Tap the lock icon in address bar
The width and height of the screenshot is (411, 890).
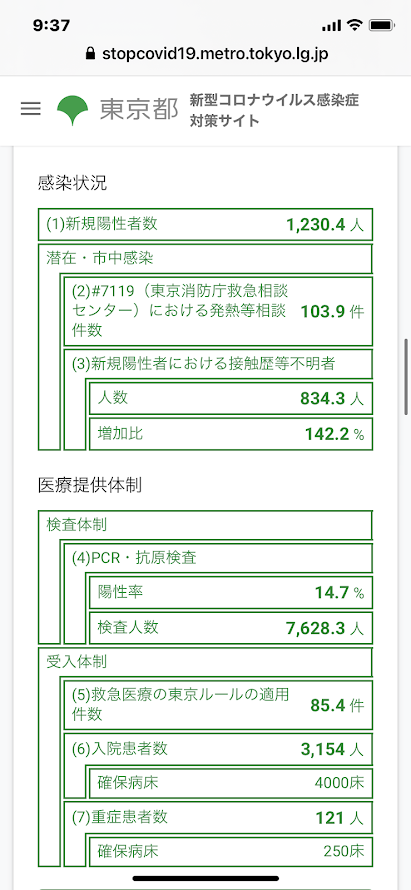pos(89,54)
